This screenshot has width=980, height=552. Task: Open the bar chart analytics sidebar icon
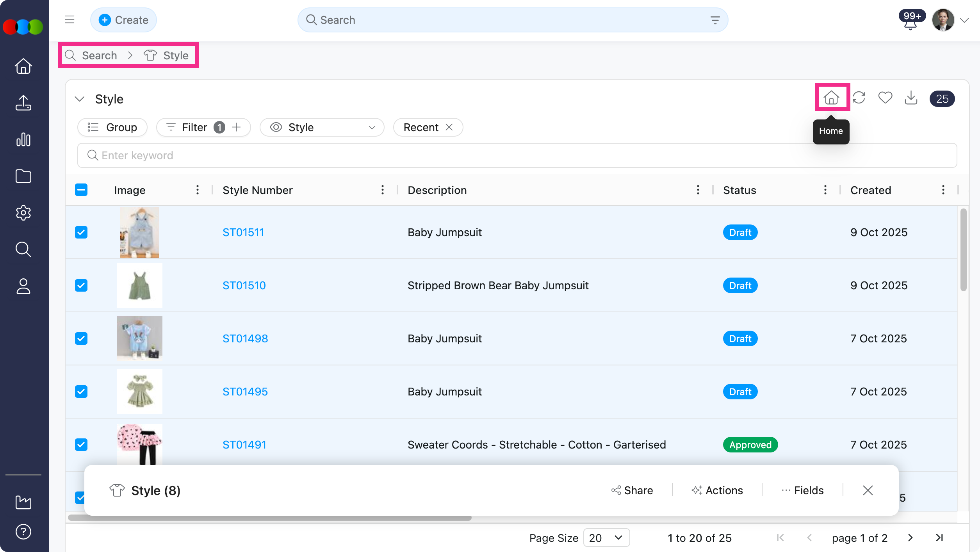point(23,139)
